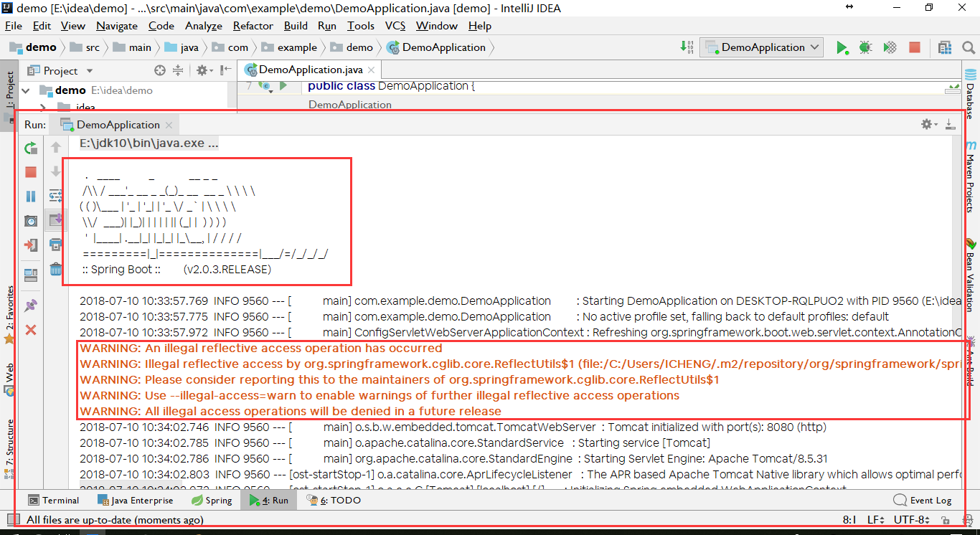This screenshot has height=535, width=980.
Task: Select the DemoApplication tab in the Run panel
Action: (113, 124)
